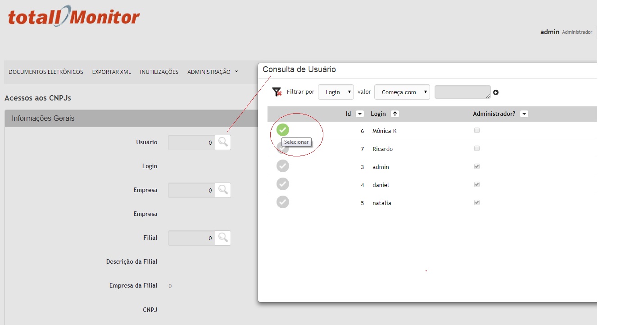Choose the admin row's select checkmark icon
Image resolution: width=644 pixels, height=325 pixels.
(283, 166)
